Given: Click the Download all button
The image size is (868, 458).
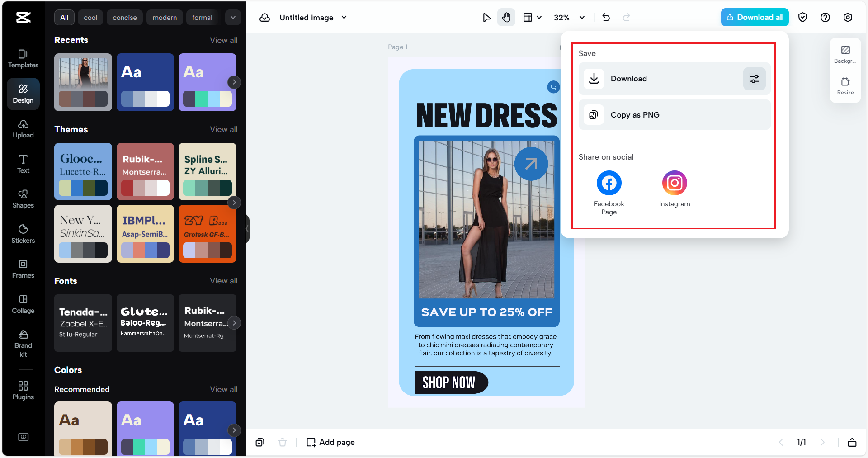Looking at the screenshot, I should click(754, 17).
